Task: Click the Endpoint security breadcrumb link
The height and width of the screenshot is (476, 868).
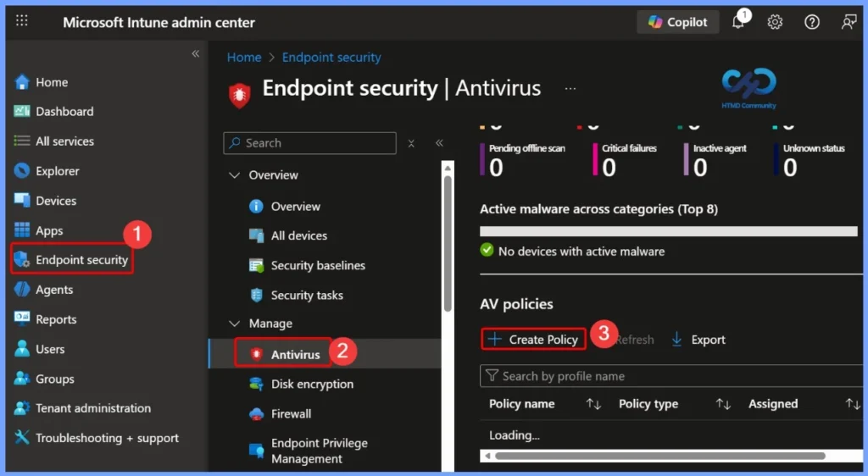Action: pyautogui.click(x=331, y=58)
